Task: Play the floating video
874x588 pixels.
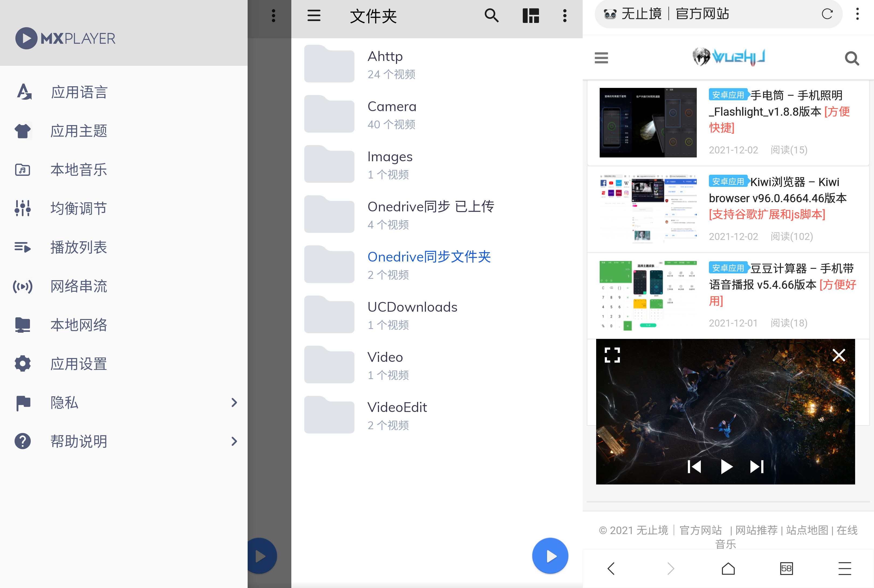Action: (x=727, y=466)
